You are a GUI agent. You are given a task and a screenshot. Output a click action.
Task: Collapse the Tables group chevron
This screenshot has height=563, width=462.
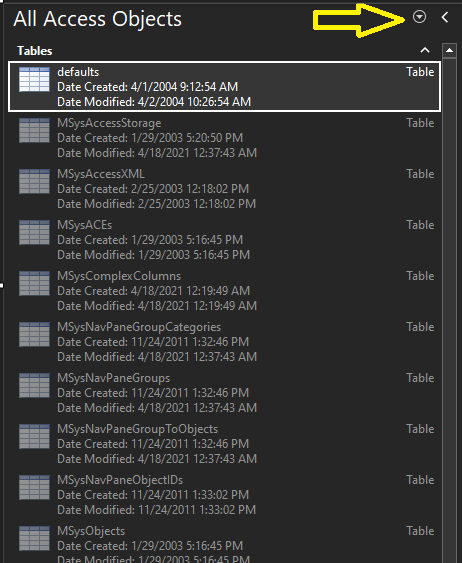click(x=425, y=50)
